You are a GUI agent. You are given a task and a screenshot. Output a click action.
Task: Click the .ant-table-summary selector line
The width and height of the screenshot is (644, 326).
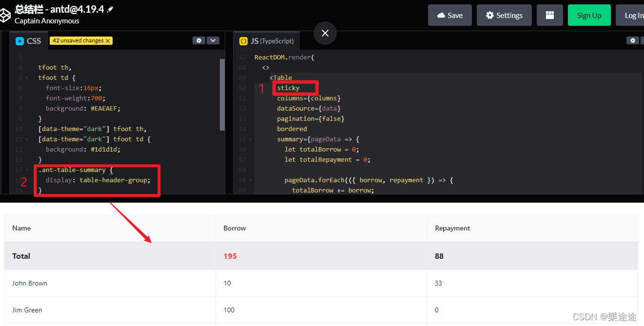click(76, 170)
